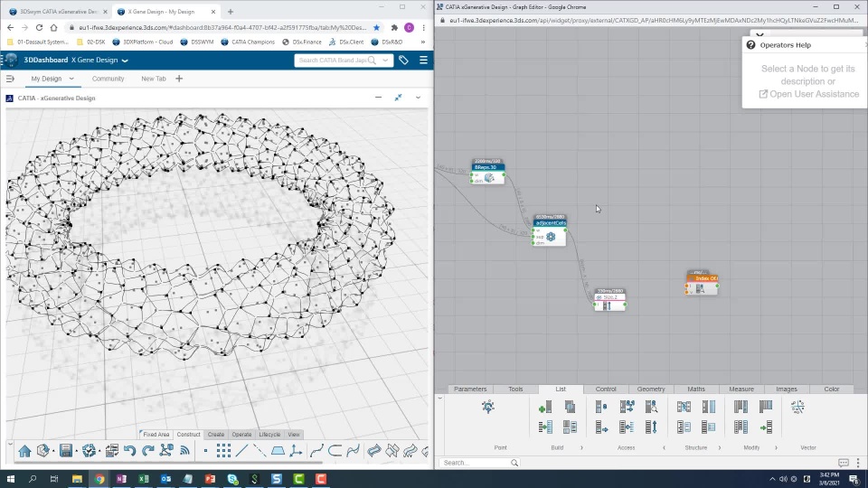Switch to the Color ribbon tab

click(x=832, y=389)
